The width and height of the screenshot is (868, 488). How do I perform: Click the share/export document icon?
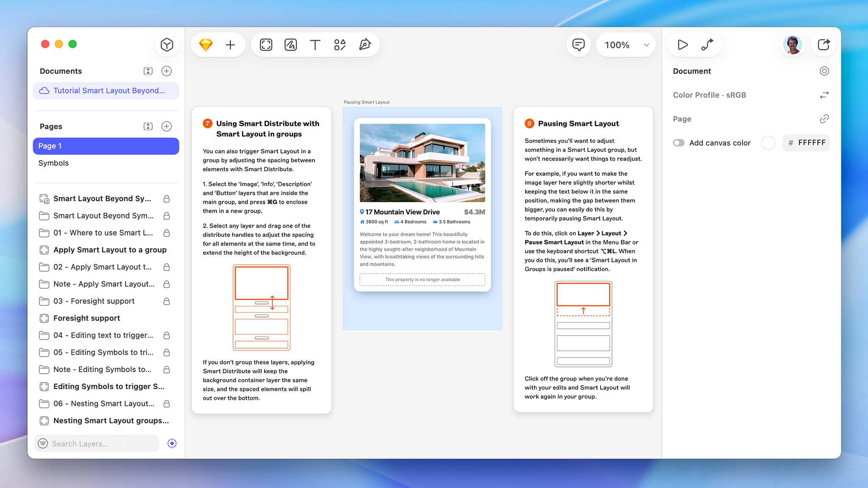click(823, 44)
